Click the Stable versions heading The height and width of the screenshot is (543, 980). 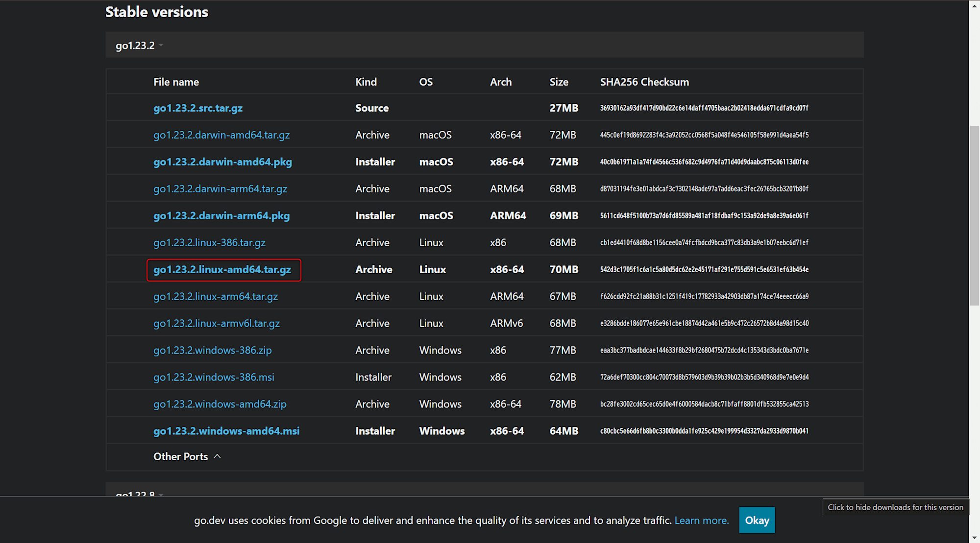tap(157, 12)
